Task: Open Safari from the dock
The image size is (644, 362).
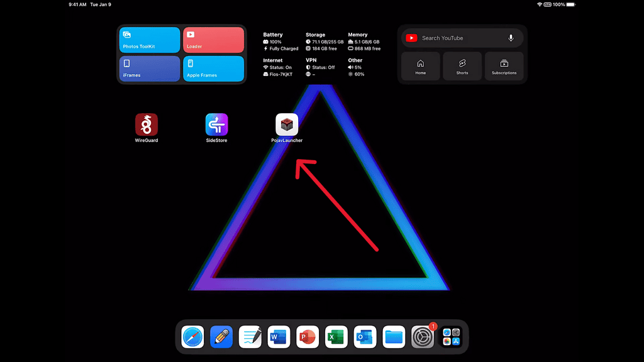Action: pos(192,337)
